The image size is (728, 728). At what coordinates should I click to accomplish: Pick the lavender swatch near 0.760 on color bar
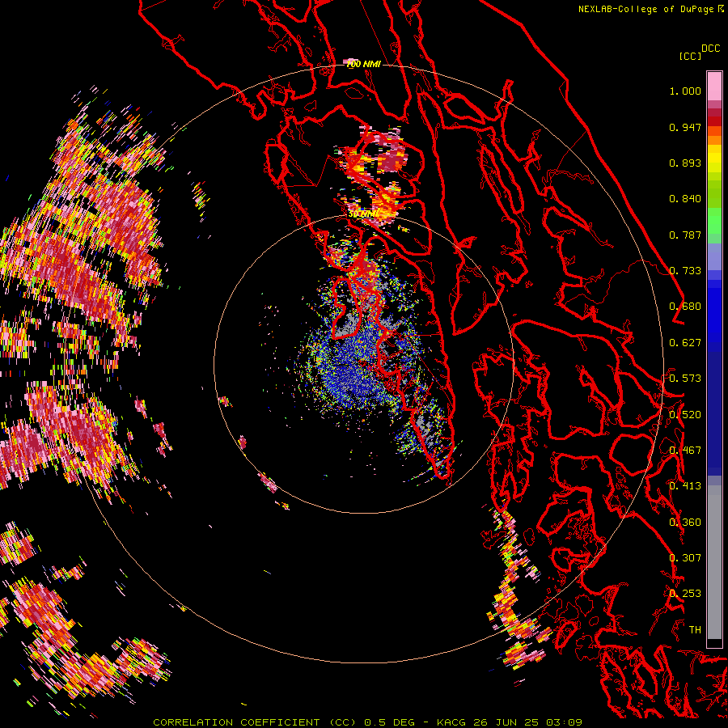[x=714, y=256]
